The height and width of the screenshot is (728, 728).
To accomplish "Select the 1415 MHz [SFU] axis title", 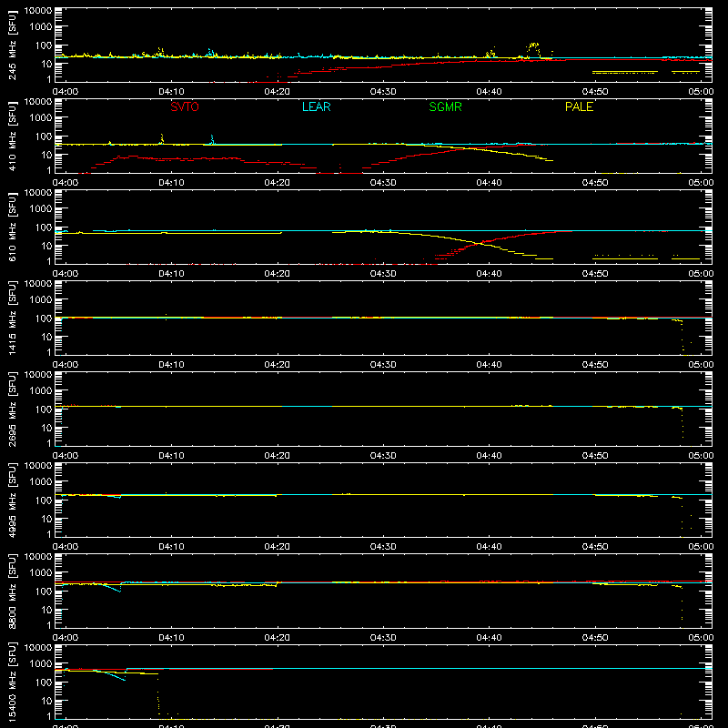I will [x=13, y=318].
